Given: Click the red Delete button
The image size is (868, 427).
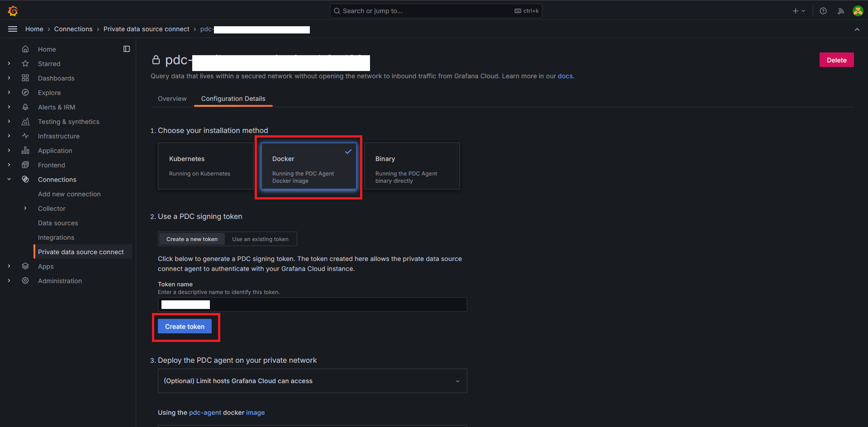Looking at the screenshot, I should (x=836, y=60).
